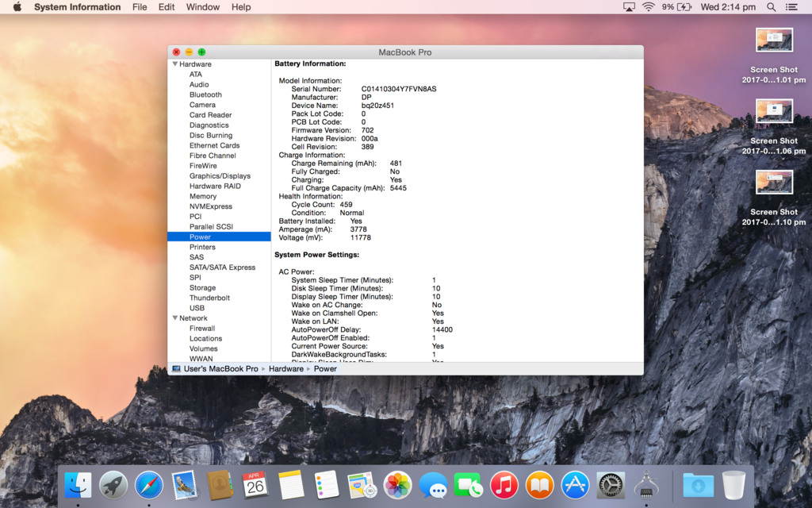
Task: Launch Launchpad rocket icon in Dock
Action: 113,486
